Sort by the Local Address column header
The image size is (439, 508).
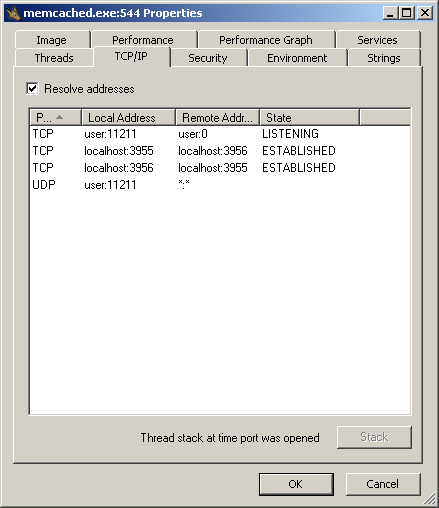128,118
